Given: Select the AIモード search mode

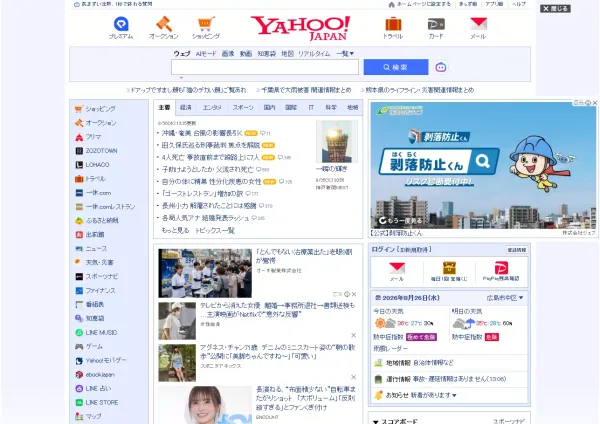Looking at the screenshot, I should pyautogui.click(x=206, y=54).
